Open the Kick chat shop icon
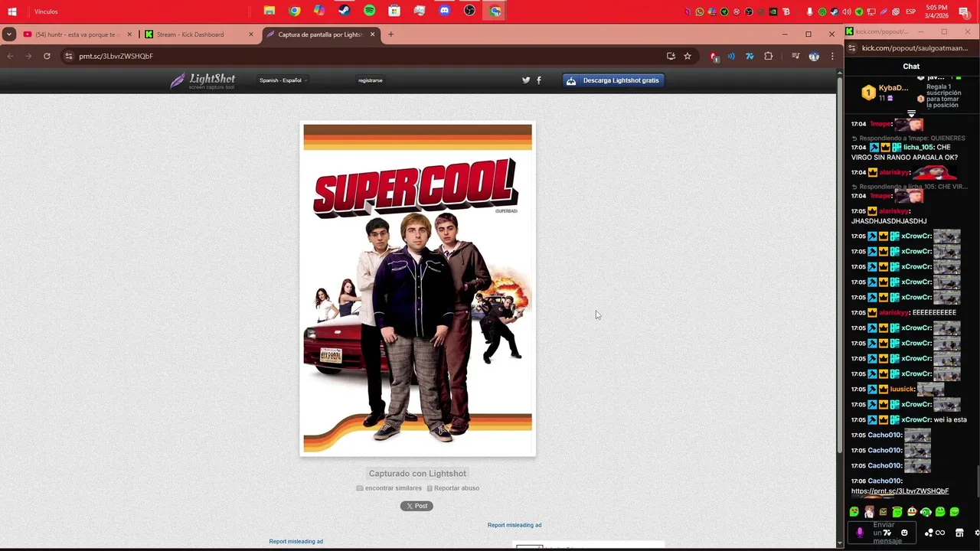The image size is (980, 551). [959, 533]
